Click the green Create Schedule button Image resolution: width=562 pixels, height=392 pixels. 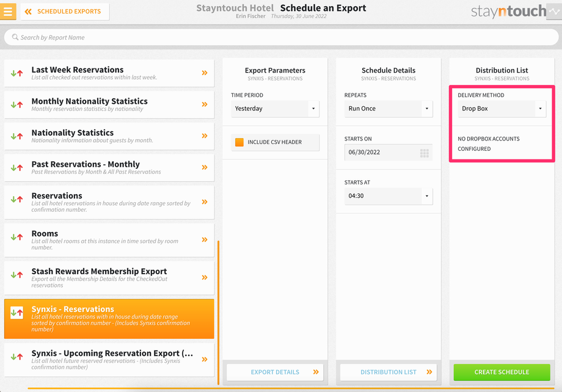click(x=502, y=372)
